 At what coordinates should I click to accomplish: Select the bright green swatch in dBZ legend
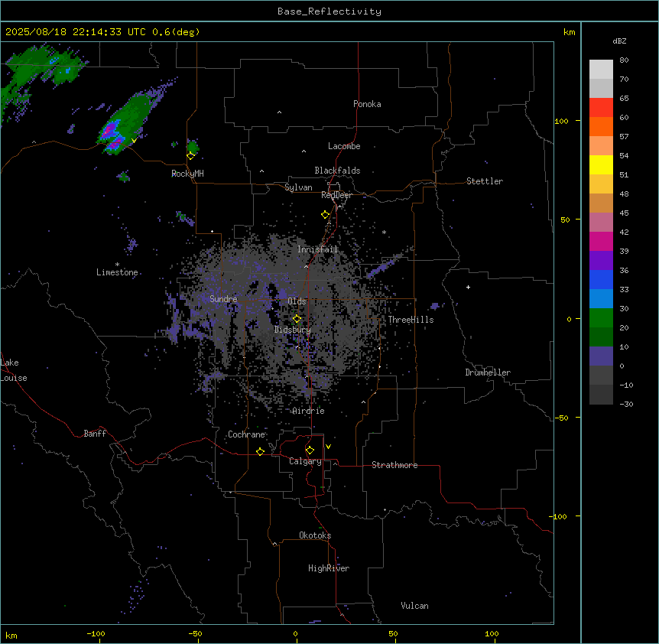pyautogui.click(x=601, y=318)
